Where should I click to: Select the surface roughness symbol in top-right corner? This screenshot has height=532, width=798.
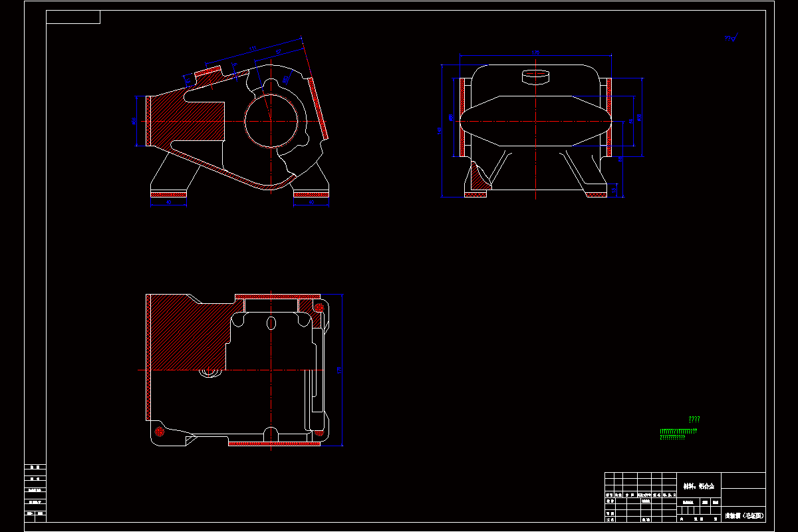tap(731, 39)
